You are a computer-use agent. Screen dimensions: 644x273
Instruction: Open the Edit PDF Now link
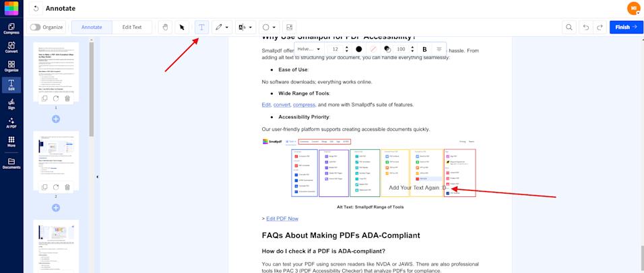[x=282, y=219]
